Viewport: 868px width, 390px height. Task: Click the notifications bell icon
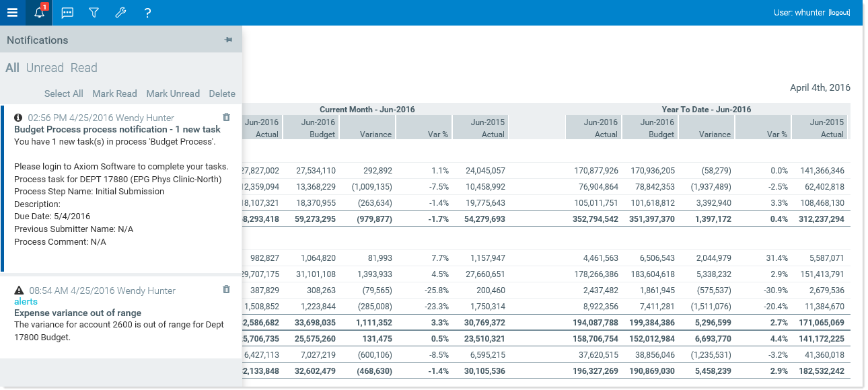click(x=39, y=13)
